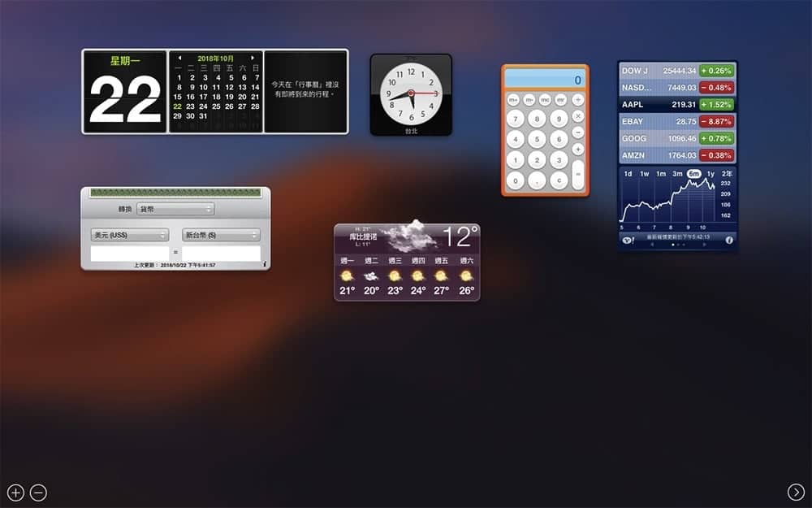This screenshot has height=508, width=812.
Task: Toggle the AMZN -0.38% change badge
Action: [x=716, y=155]
